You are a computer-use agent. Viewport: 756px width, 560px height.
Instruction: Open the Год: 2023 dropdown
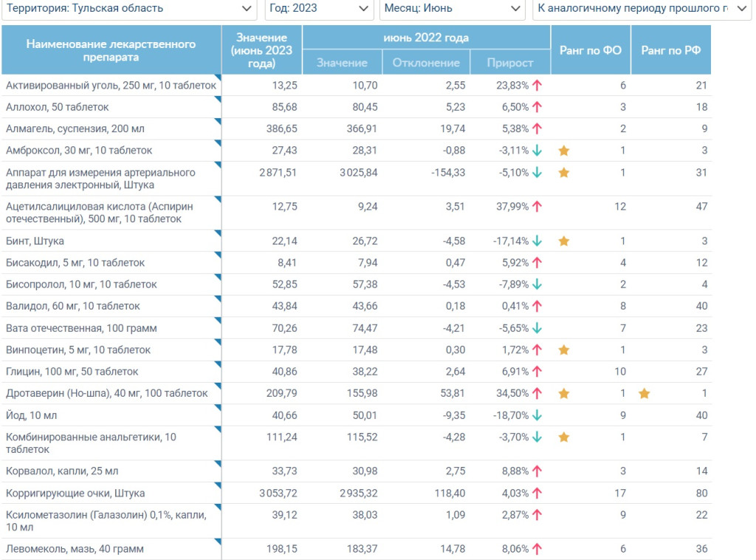click(x=318, y=9)
